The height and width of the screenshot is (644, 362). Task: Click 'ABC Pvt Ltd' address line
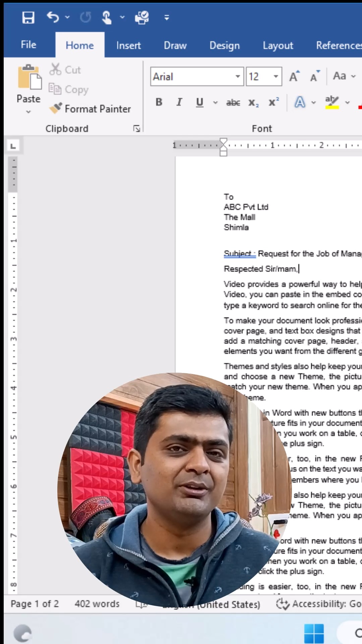(x=246, y=207)
